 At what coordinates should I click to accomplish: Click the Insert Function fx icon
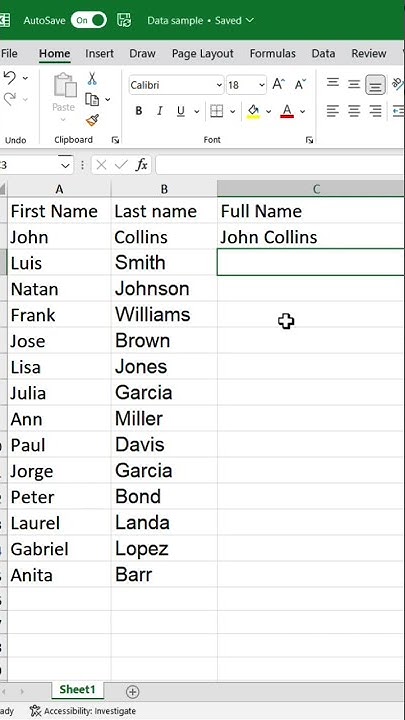click(141, 165)
